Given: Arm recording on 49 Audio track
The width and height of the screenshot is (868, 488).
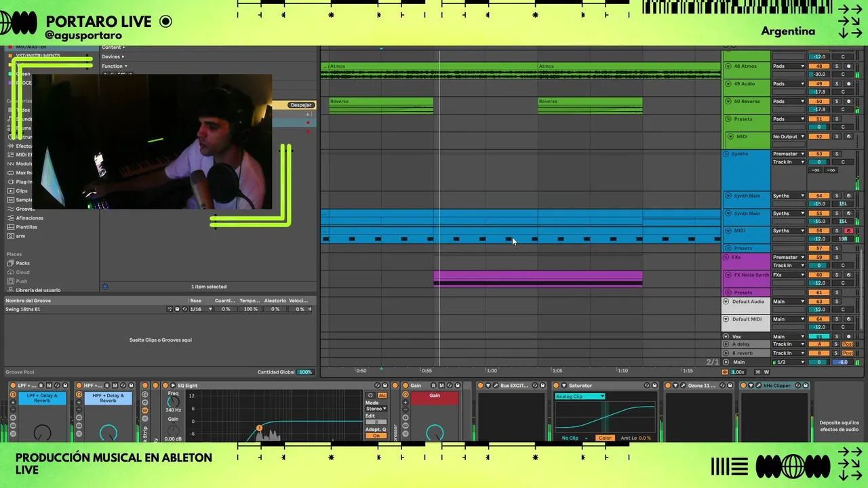Looking at the screenshot, I should (x=848, y=84).
